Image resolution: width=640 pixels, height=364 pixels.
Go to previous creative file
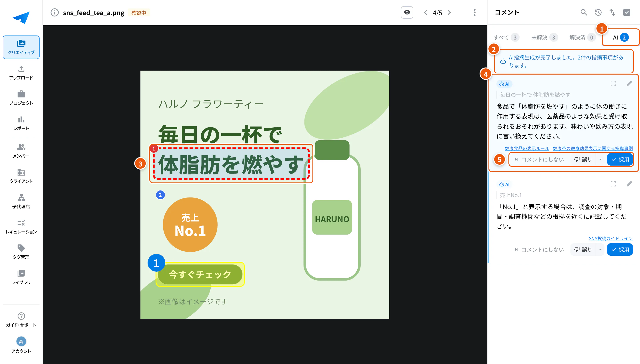pyautogui.click(x=426, y=12)
